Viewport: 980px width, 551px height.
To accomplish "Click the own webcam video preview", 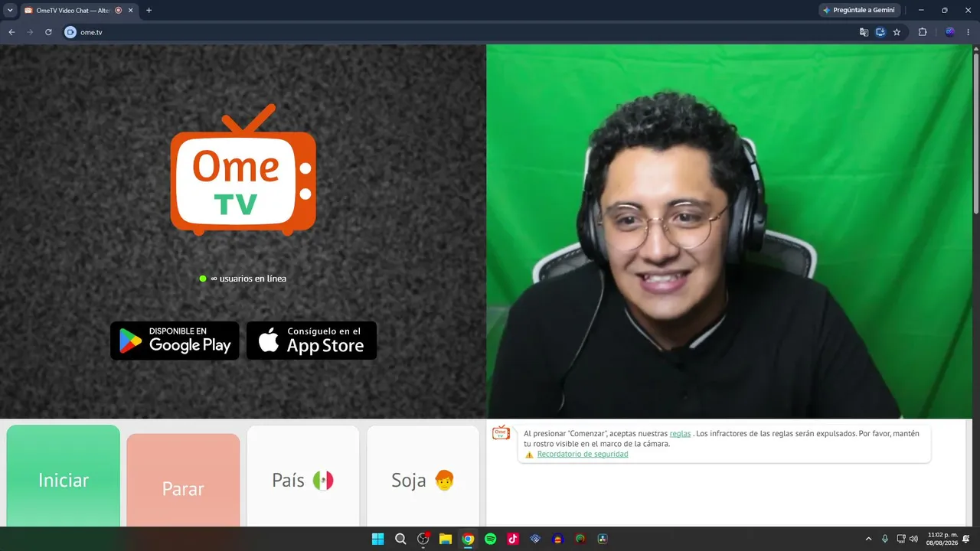I will coord(729,231).
